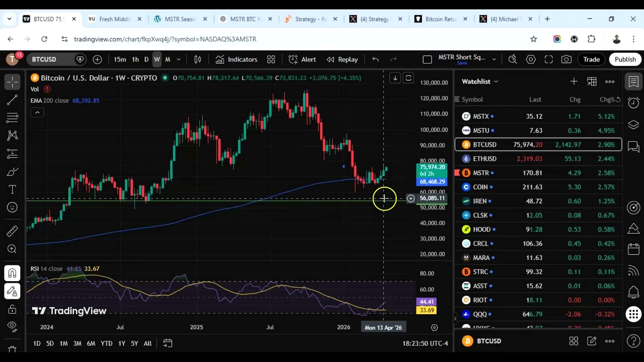Take a chart snapshot with camera icon
Screen dimensions: 644x362
click(566, 60)
